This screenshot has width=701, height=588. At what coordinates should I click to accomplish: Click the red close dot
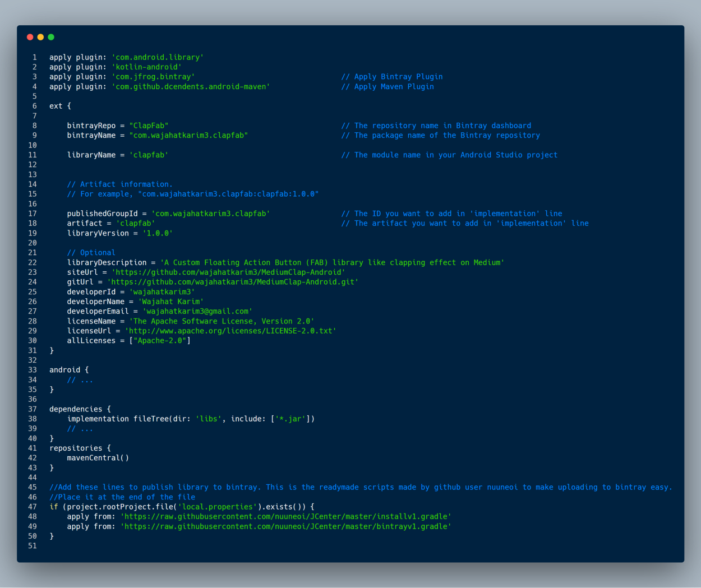pyautogui.click(x=30, y=37)
